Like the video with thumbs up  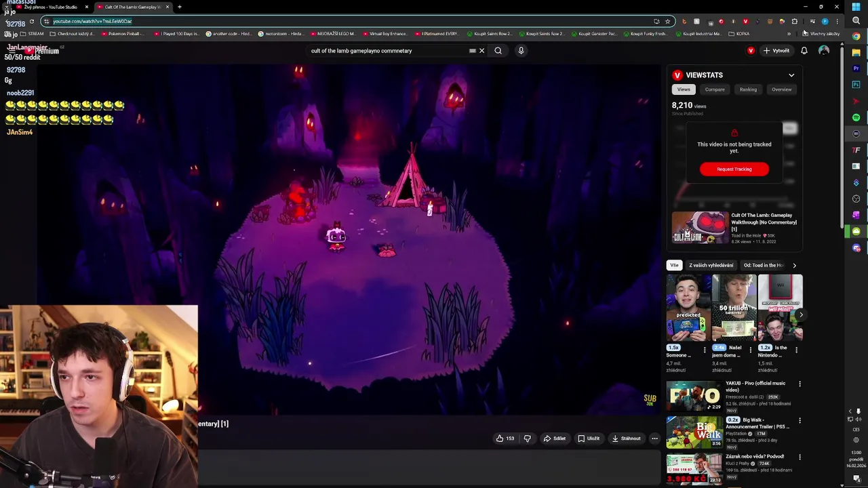click(505, 439)
